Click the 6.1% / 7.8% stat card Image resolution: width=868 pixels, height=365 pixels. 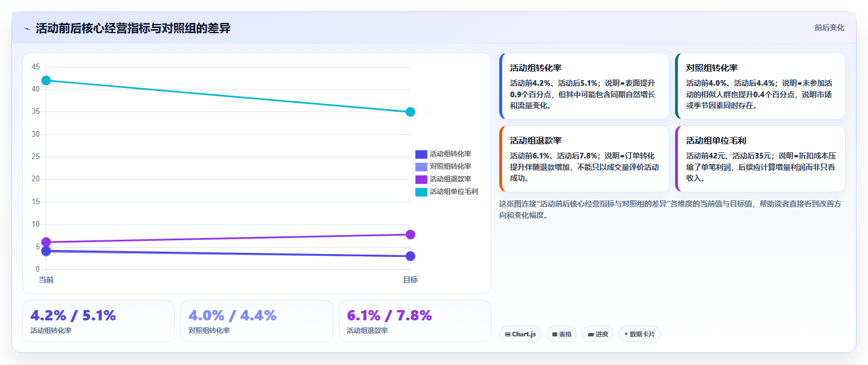click(415, 321)
